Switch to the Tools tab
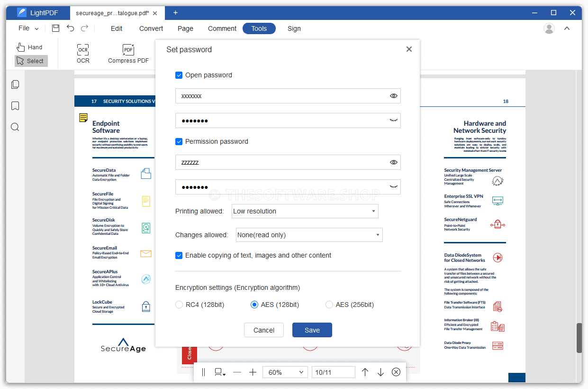588x389 pixels. tap(259, 28)
